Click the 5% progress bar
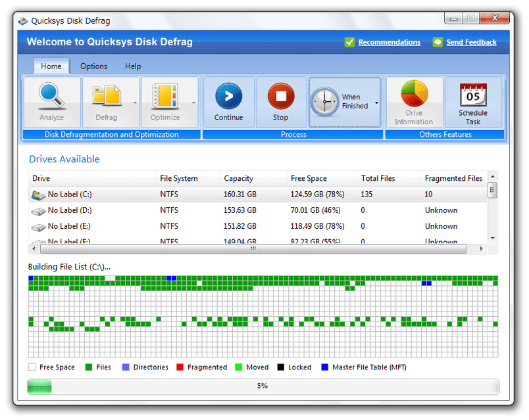Image resolution: width=529 pixels, height=420 pixels. click(x=263, y=386)
